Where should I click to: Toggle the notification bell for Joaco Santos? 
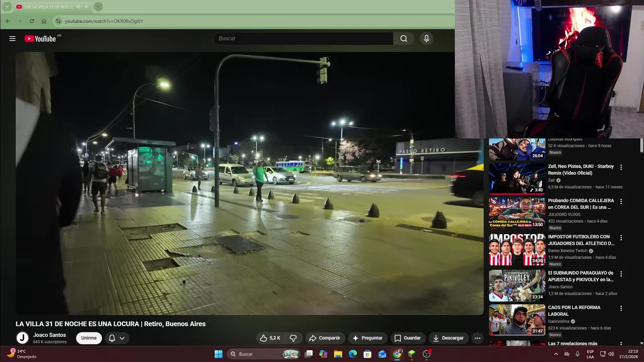112,338
